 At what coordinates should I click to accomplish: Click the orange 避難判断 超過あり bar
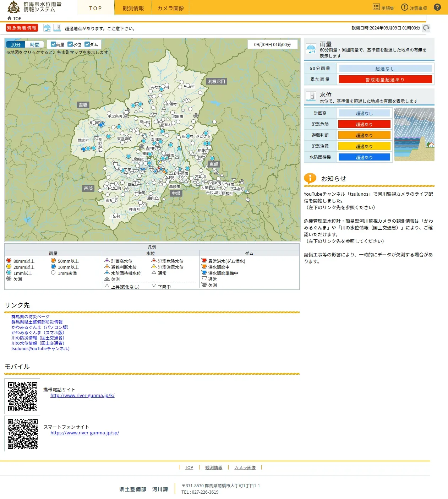[364, 135]
